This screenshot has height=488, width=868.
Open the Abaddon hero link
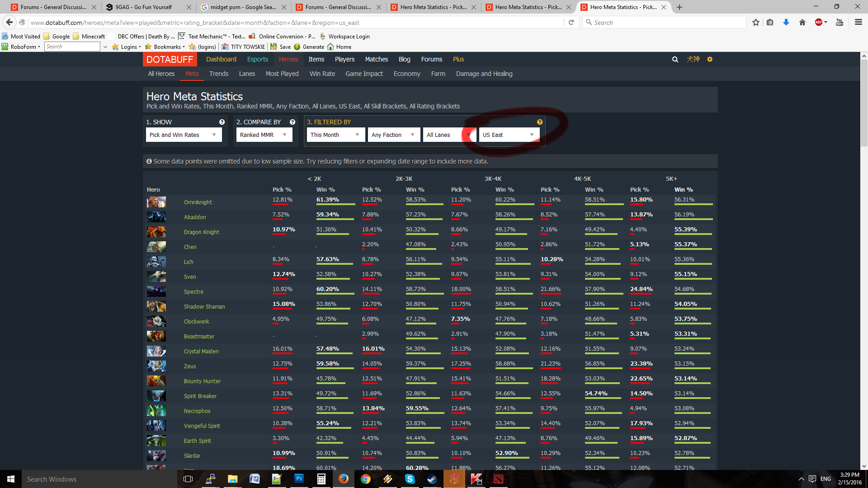(195, 217)
